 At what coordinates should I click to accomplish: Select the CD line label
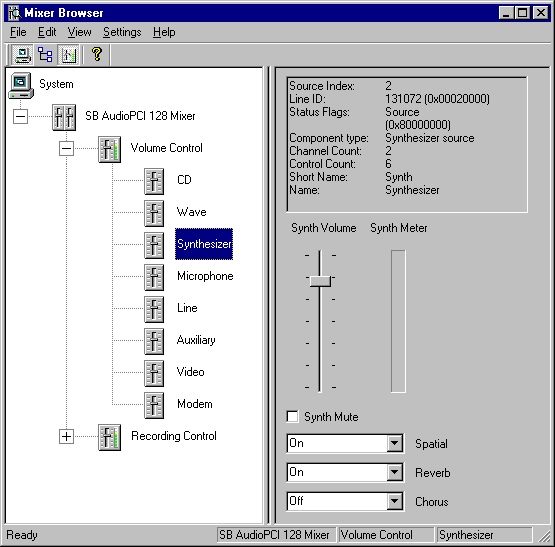[x=184, y=180]
